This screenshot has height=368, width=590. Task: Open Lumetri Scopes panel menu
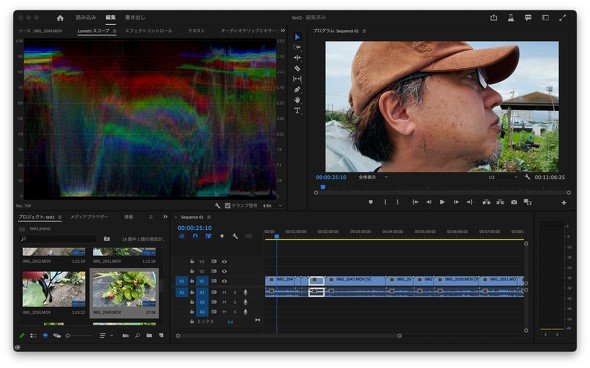coord(114,31)
